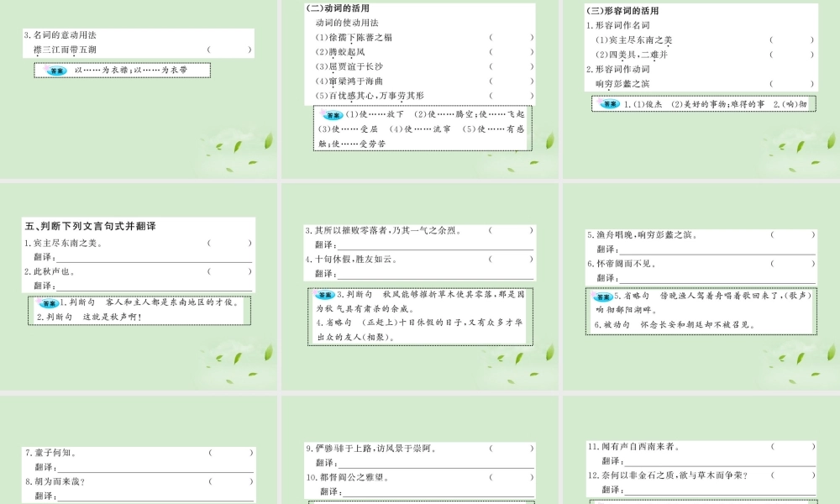Click the subheading 2.形容词作动词
Screen dimensions: 840x504
[617, 69]
